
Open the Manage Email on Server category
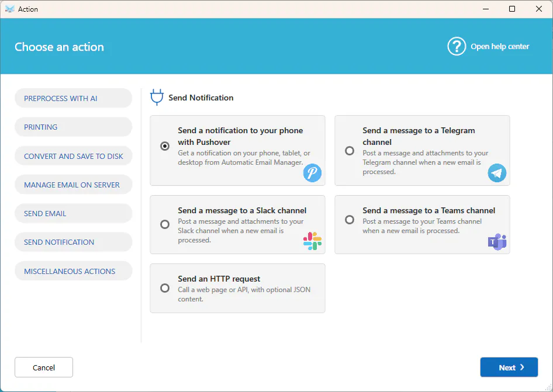(x=73, y=185)
